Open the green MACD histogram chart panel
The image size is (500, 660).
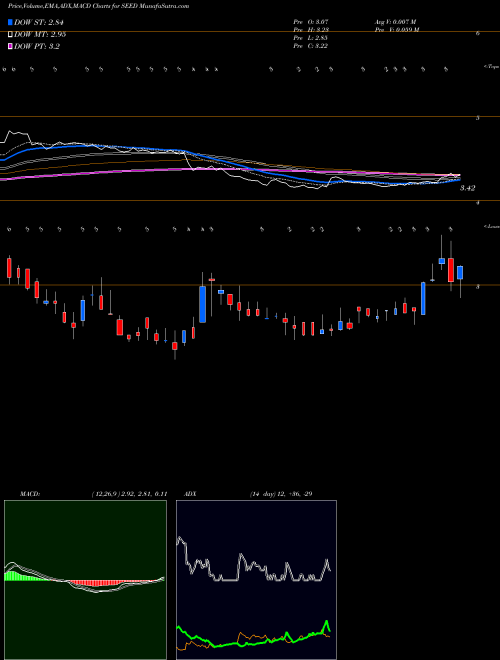(x=85, y=580)
